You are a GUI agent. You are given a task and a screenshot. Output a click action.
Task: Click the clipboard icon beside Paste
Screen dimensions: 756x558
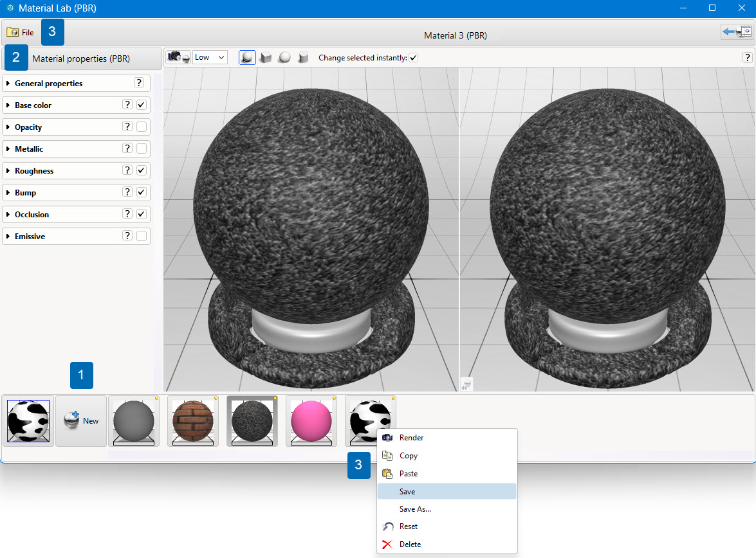387,473
